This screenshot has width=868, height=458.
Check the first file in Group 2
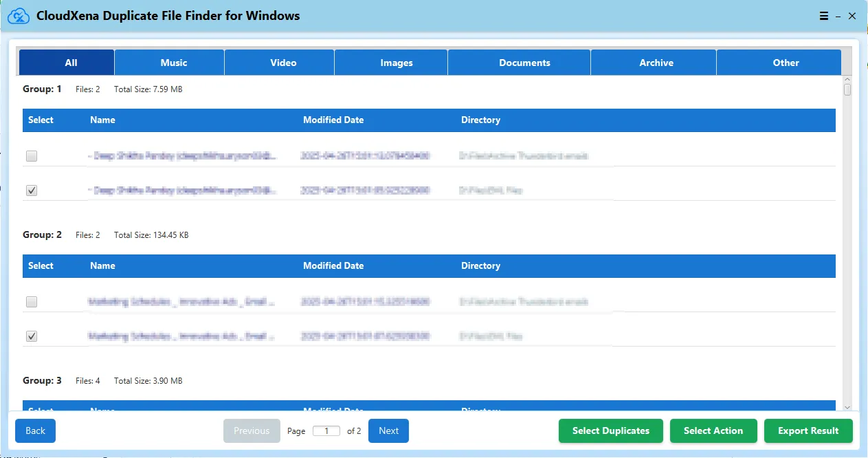tap(32, 302)
